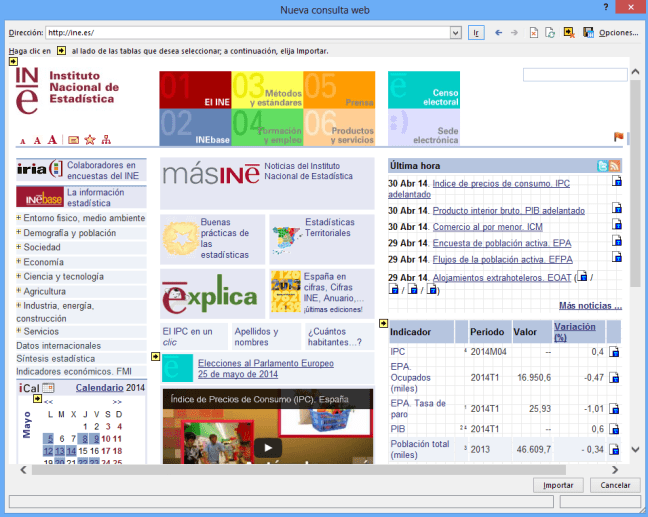Screen dimensions: 648x517
Task: Click the Importar button
Action: [558, 485]
